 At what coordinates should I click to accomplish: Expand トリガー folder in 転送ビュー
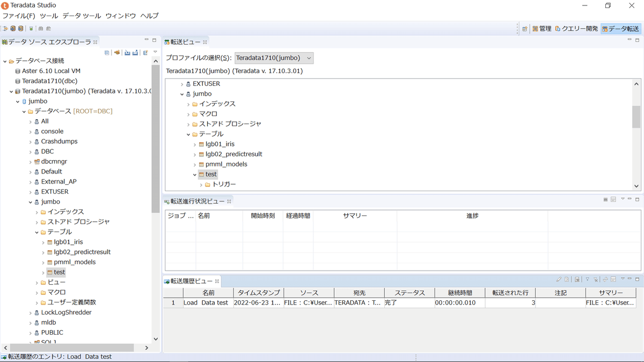pyautogui.click(x=201, y=185)
